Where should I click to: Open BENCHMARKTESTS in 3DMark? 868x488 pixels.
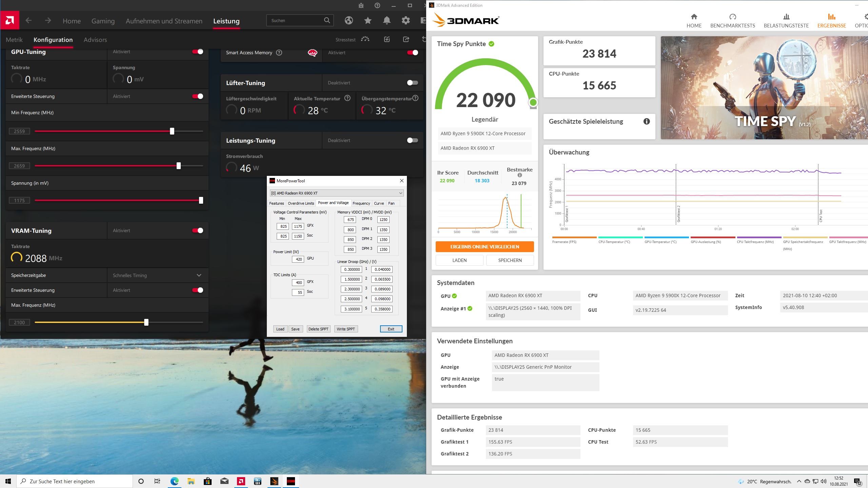[733, 20]
